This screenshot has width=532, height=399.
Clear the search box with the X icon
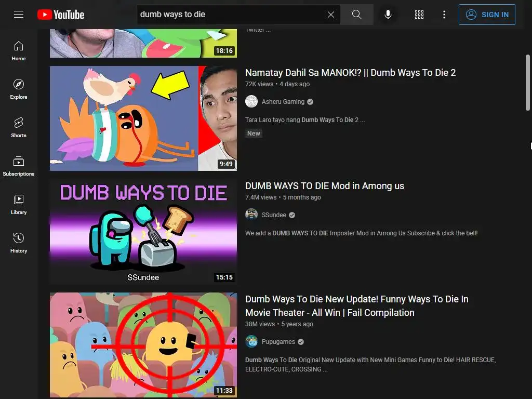click(x=331, y=15)
